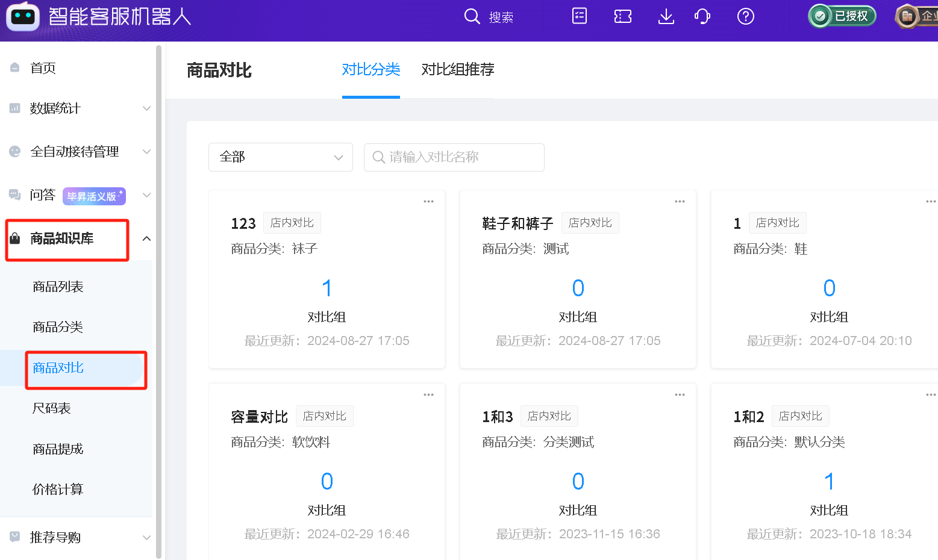Viewport: 938px width, 560px height.
Task: Open the more options menu on 鞋子和裤子 card
Action: 680,202
